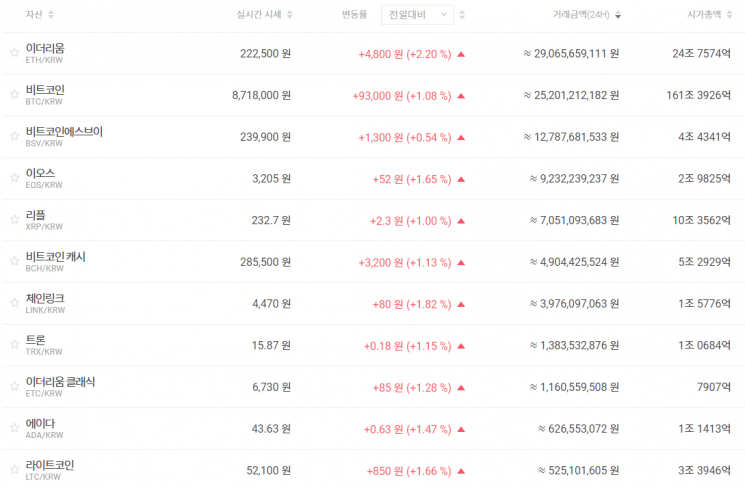The height and width of the screenshot is (488, 745).
Task: Star the 트론 TRX row
Action: click(x=15, y=344)
